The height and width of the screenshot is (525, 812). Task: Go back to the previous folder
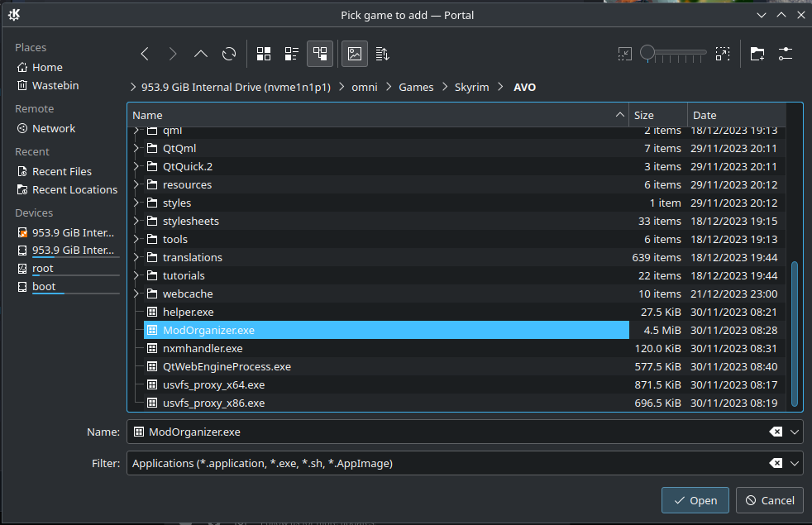point(145,54)
